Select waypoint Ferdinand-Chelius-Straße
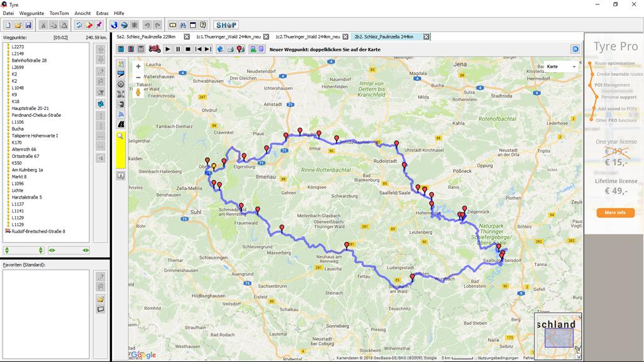This screenshot has width=644, height=362. (x=36, y=115)
